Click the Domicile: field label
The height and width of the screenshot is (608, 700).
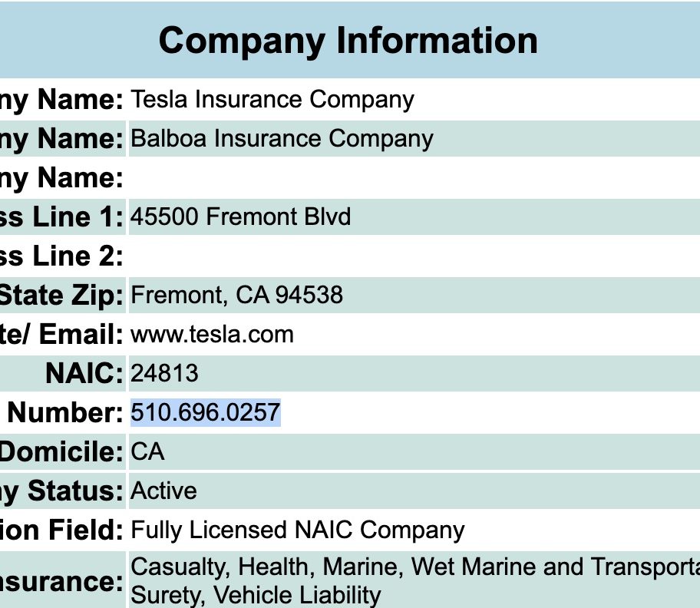[x=61, y=451]
